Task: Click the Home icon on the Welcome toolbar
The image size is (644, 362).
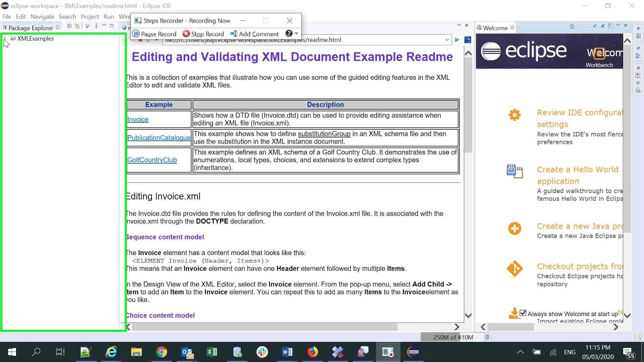Action: [571, 26]
